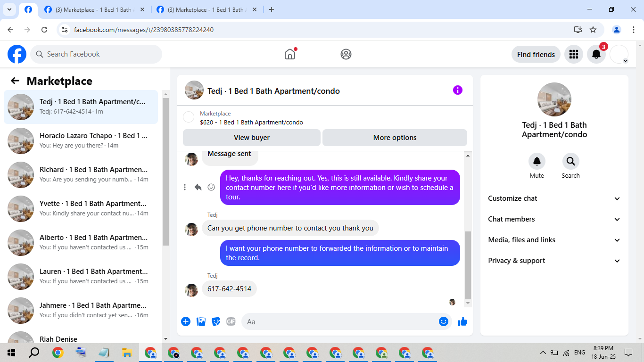Open the Jahmere conversation
644x362 pixels.
(x=81, y=311)
